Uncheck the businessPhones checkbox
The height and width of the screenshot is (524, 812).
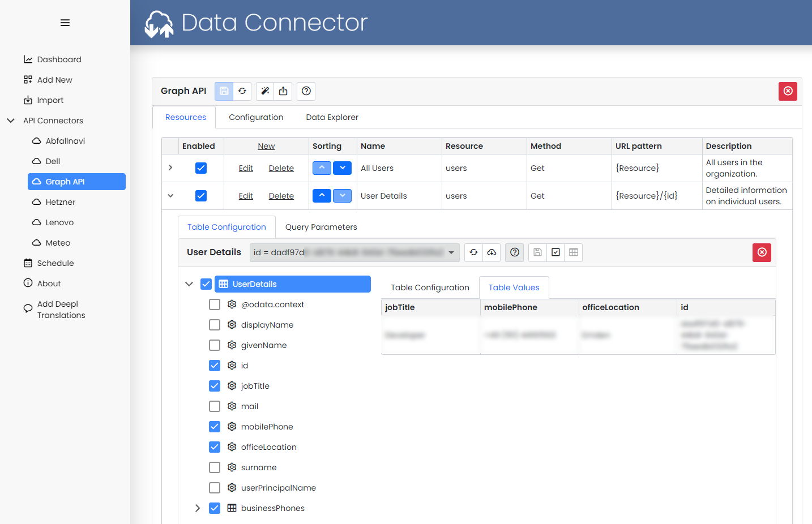click(x=215, y=508)
